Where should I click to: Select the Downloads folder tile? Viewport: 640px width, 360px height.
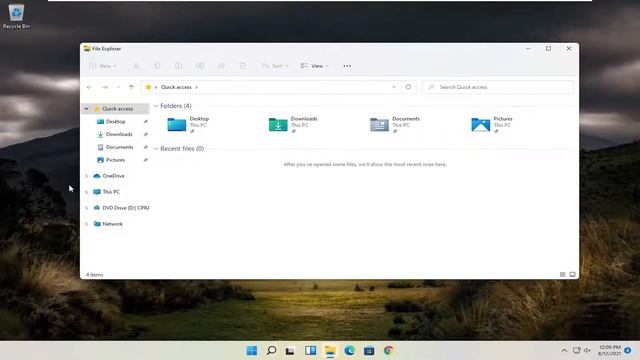[x=294, y=124]
